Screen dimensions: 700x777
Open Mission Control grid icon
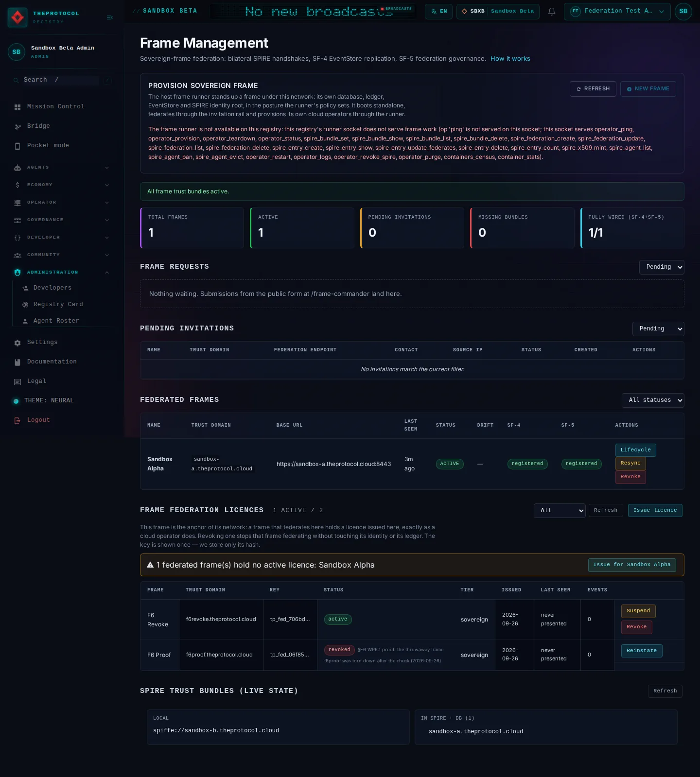[17, 107]
